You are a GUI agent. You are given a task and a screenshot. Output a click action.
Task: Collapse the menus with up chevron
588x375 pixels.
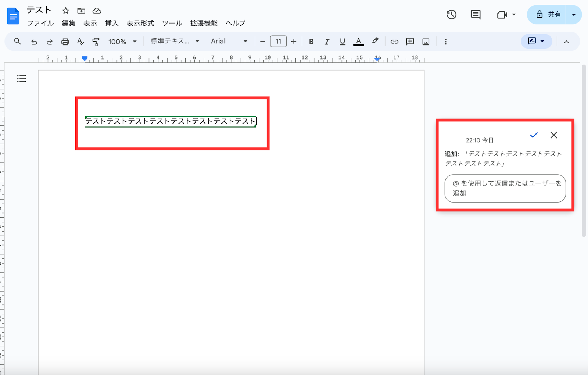[566, 42]
